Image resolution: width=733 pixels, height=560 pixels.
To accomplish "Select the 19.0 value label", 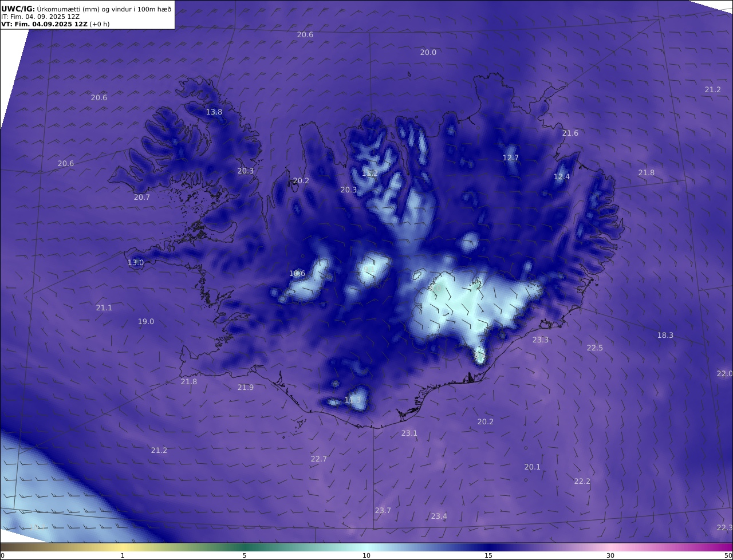I will (146, 322).
